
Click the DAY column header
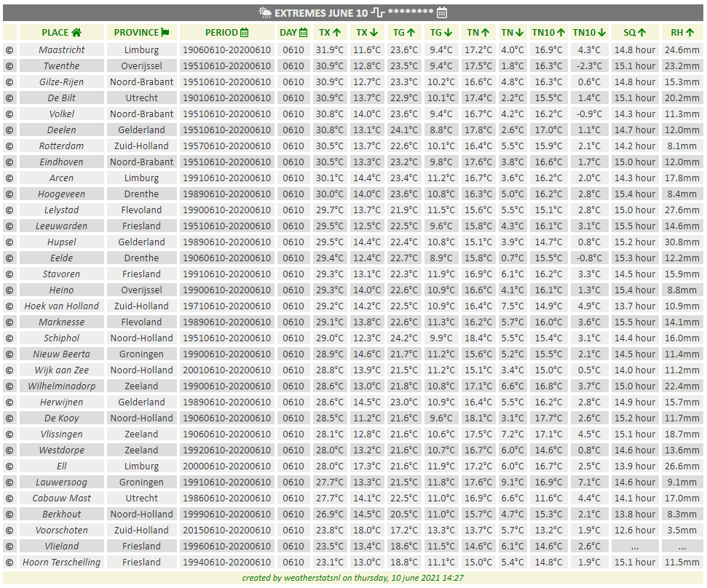[x=293, y=33]
